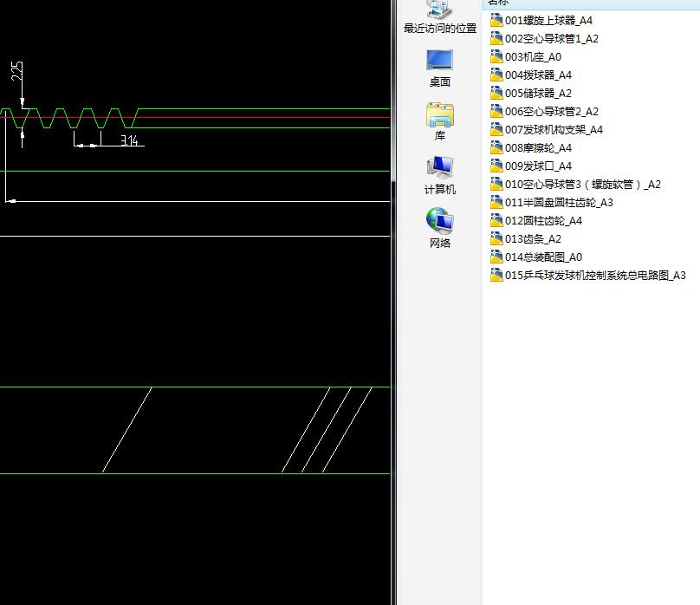Select file 009发球口_A4
This screenshot has height=605, width=700.
531,166
